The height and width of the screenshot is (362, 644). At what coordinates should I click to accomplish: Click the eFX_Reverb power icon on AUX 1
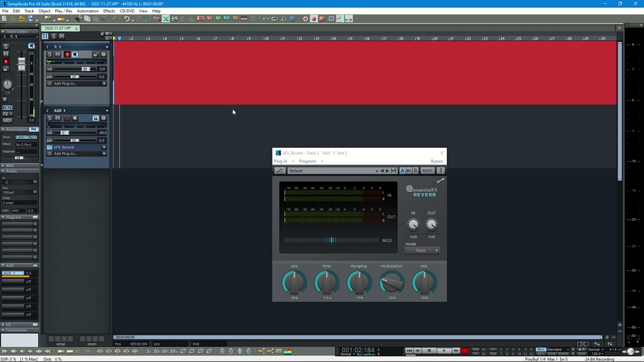point(49,147)
